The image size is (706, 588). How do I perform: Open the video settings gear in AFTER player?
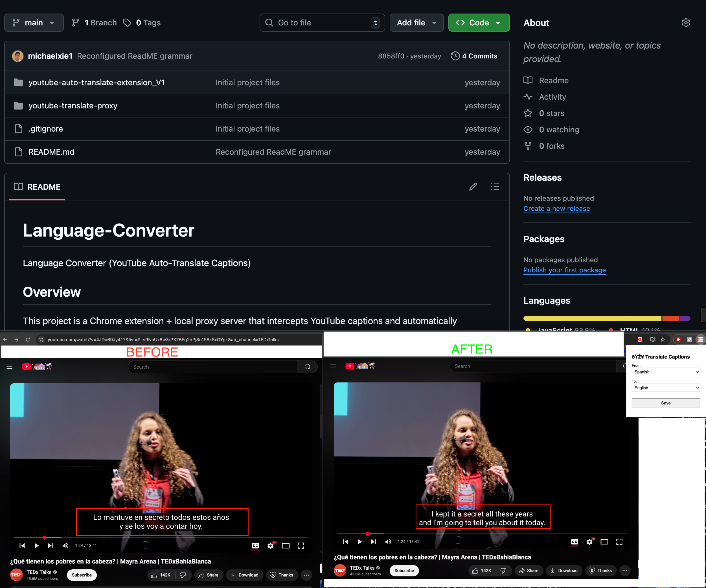[590, 542]
